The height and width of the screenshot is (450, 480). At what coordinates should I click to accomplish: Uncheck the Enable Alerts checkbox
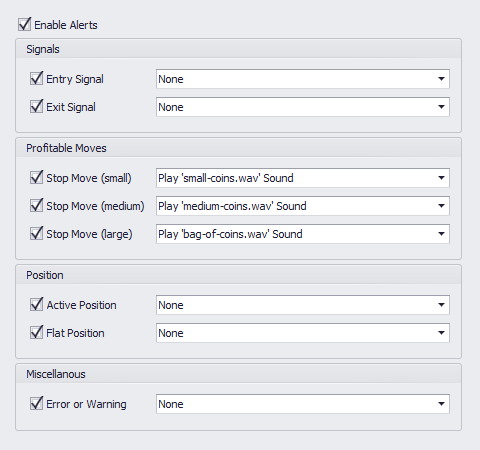[x=25, y=25]
